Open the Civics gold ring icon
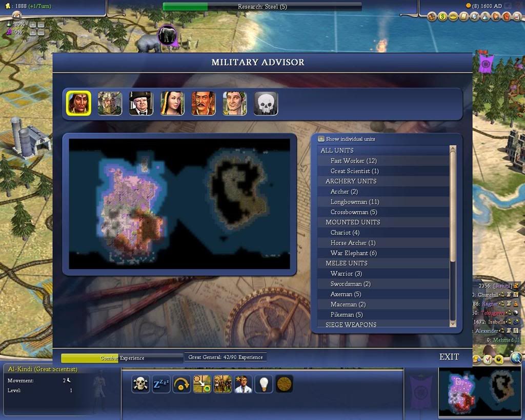The width and height of the screenshot is (525, 420). [x=453, y=16]
